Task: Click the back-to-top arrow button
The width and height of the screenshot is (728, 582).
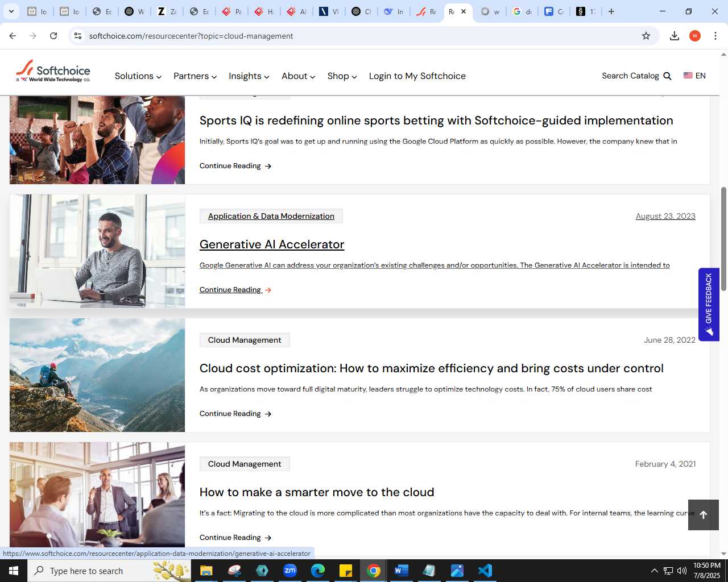Action: 704,515
